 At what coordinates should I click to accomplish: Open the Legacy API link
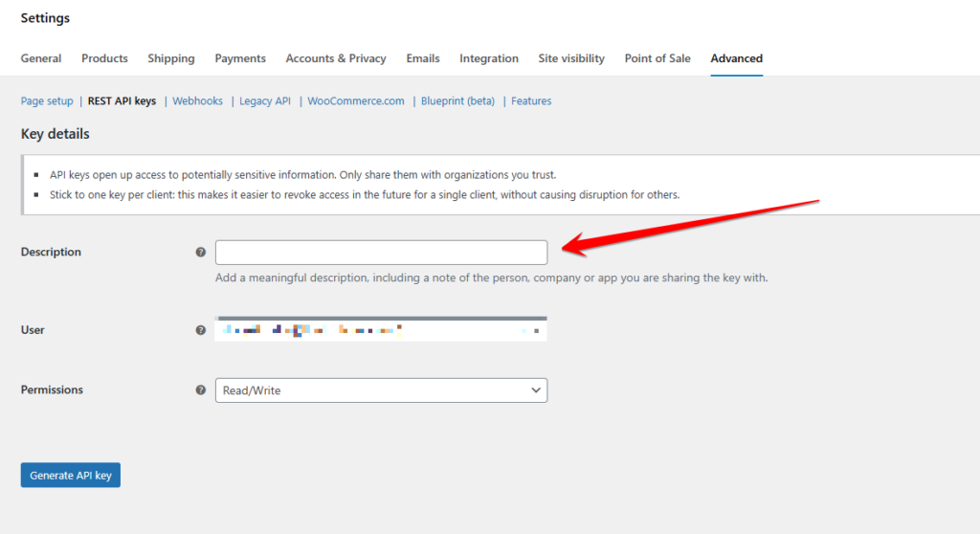pyautogui.click(x=265, y=101)
